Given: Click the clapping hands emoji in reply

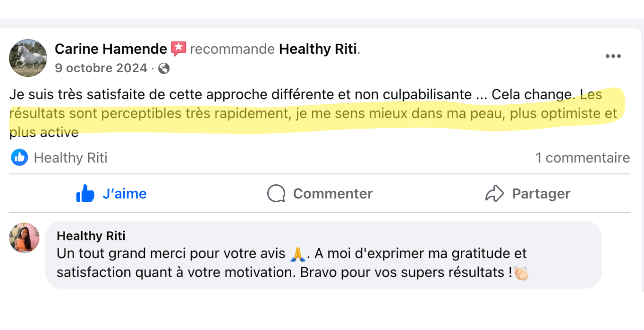Looking at the screenshot, I should pyautogui.click(x=521, y=273).
